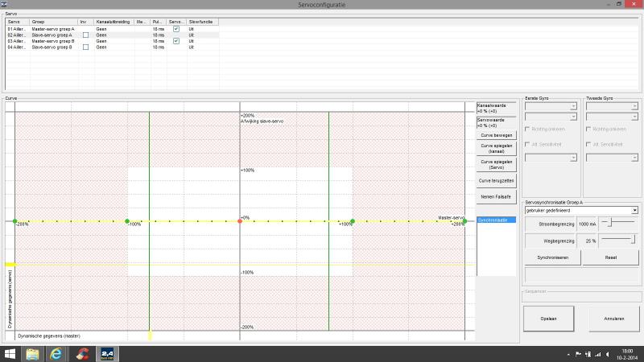Select the red center point on curve
This screenshot has height=362, width=644.
[240, 221]
